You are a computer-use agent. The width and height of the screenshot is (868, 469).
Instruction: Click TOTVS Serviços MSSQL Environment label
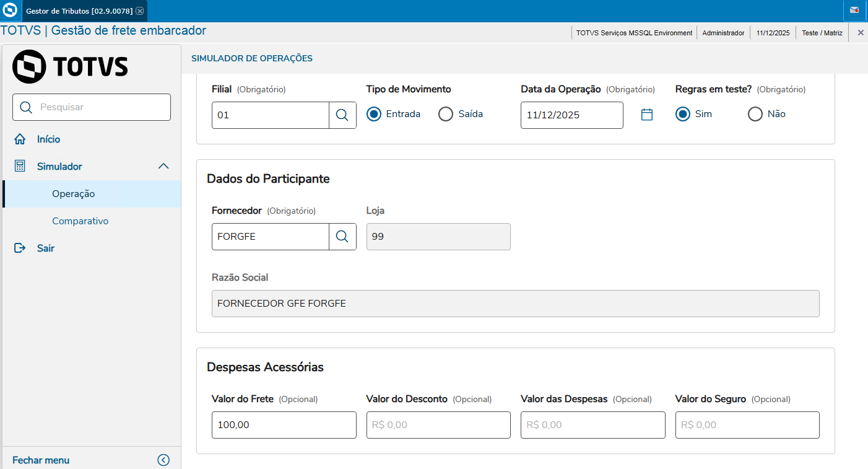(634, 33)
